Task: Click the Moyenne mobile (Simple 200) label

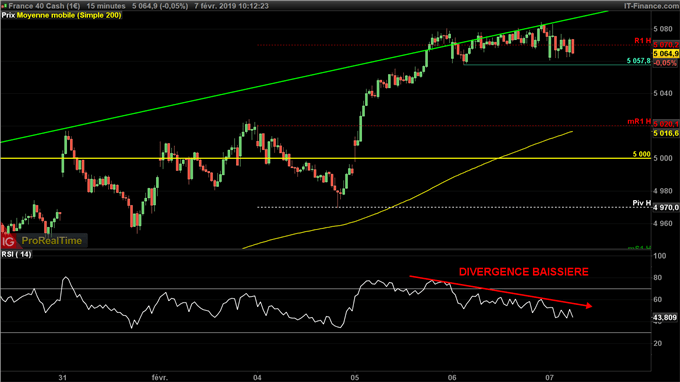Action: (69, 15)
